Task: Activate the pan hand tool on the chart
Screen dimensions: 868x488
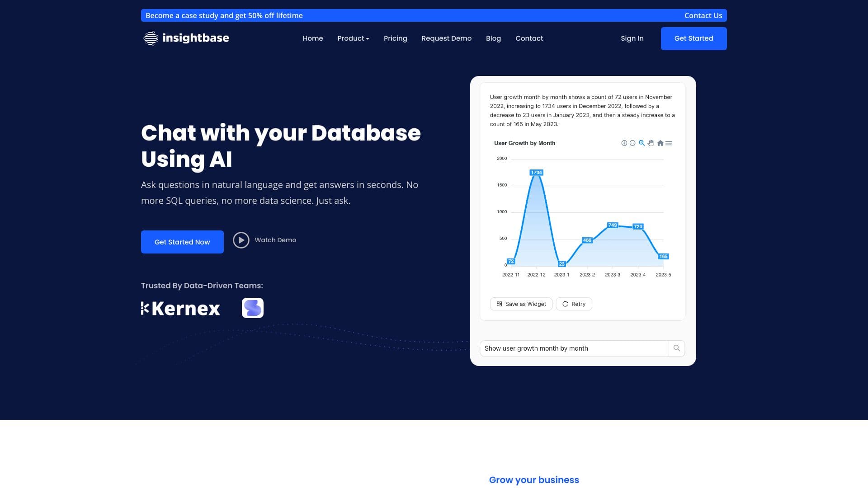Action: coord(651,143)
